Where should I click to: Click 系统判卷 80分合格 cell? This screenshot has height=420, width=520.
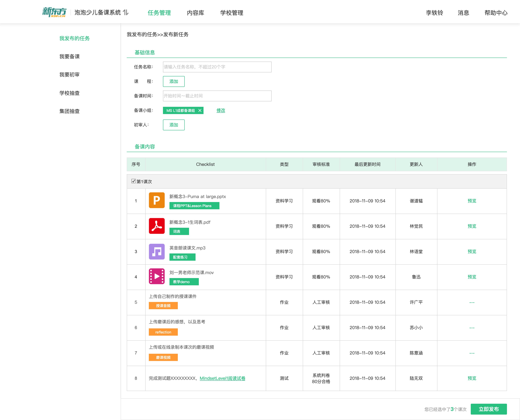coord(321,378)
